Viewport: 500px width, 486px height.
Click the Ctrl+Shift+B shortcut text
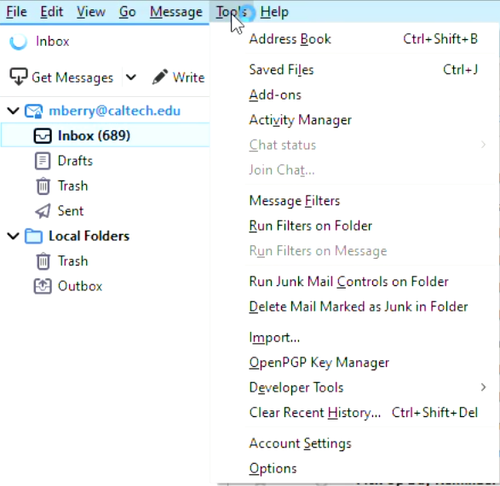pyautogui.click(x=440, y=39)
